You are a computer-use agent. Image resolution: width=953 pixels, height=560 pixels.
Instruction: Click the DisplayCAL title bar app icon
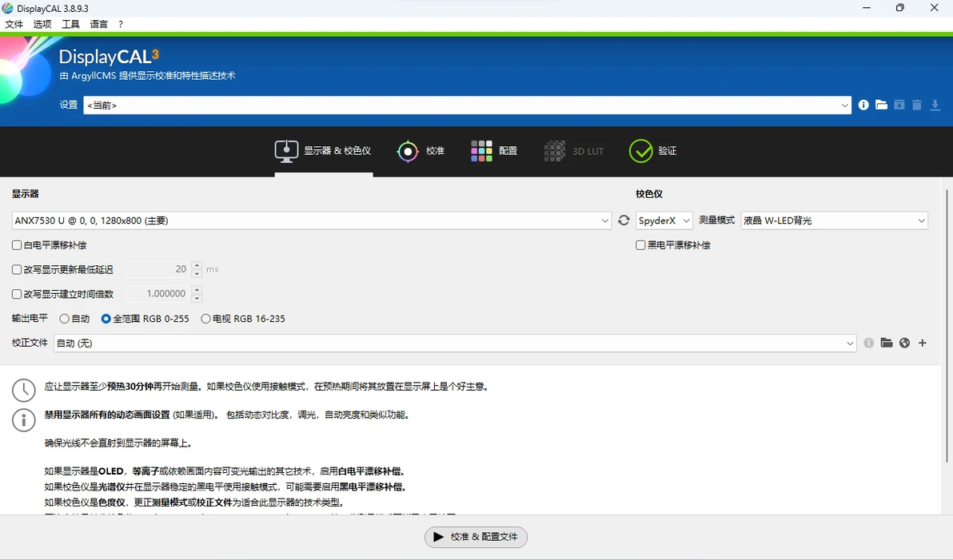[x=8, y=8]
